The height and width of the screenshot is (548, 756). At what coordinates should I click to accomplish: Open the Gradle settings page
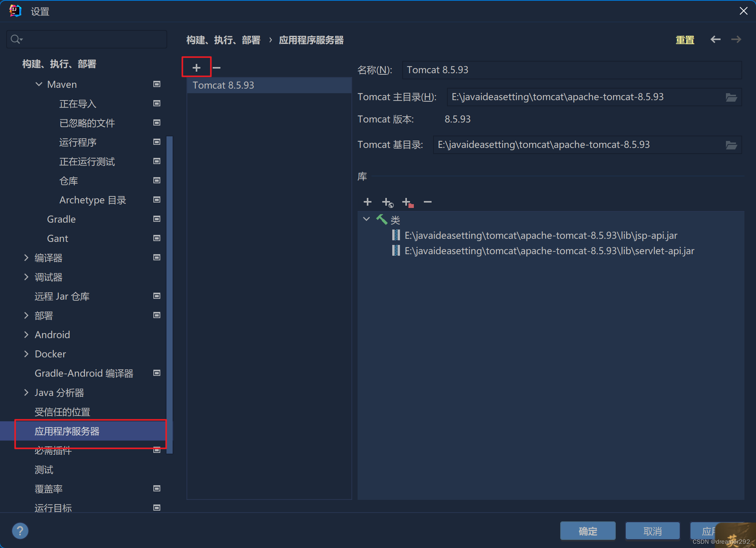(x=61, y=219)
